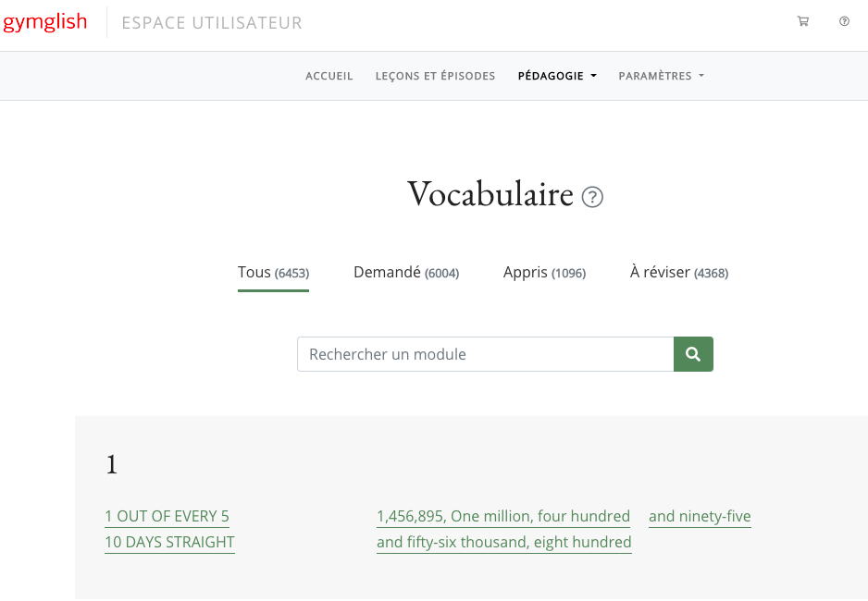Screen dimensions: 868x601
Task: Show the Appris (1096) tab
Action: point(544,273)
